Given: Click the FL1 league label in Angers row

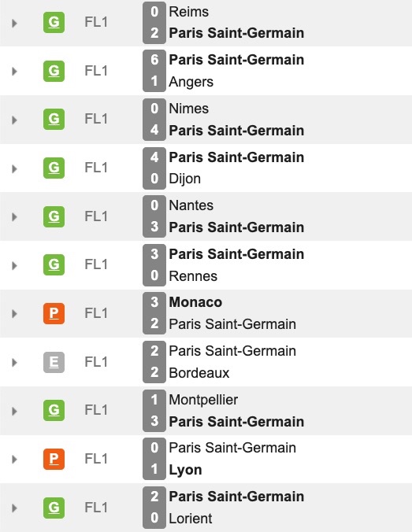Looking at the screenshot, I should [x=96, y=71].
